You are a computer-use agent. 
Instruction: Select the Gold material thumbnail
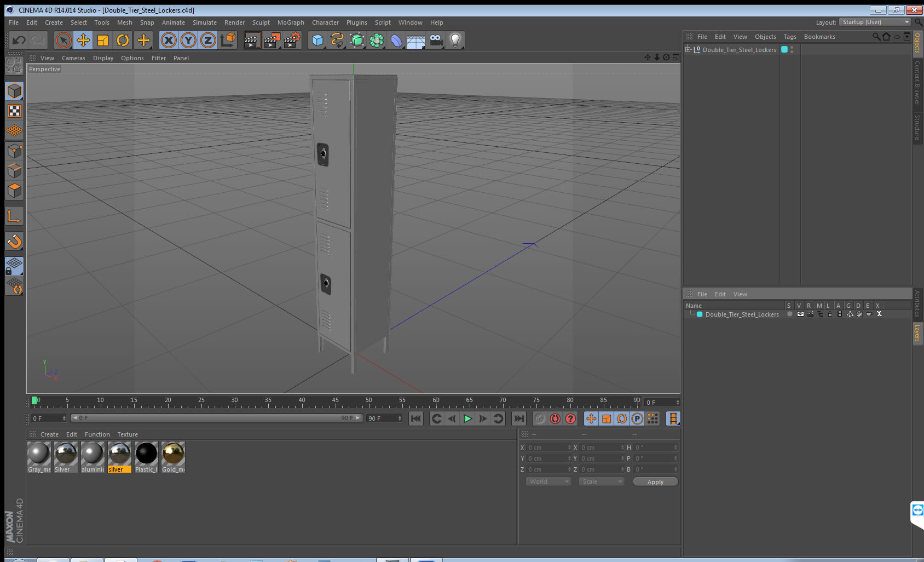[173, 457]
